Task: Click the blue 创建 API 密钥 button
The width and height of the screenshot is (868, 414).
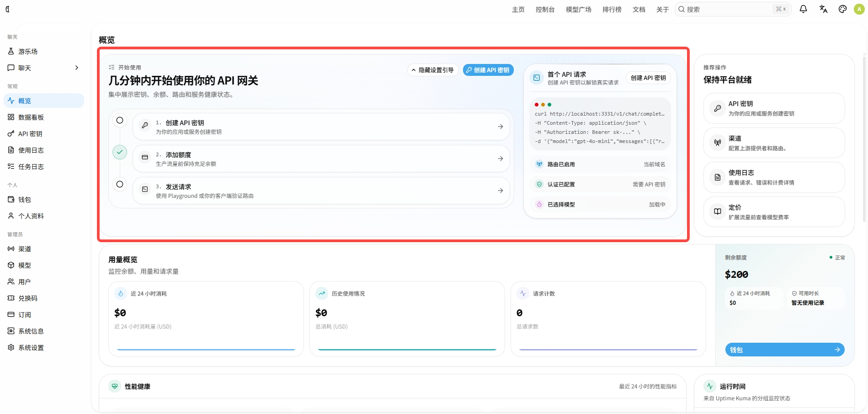Action: tap(489, 70)
